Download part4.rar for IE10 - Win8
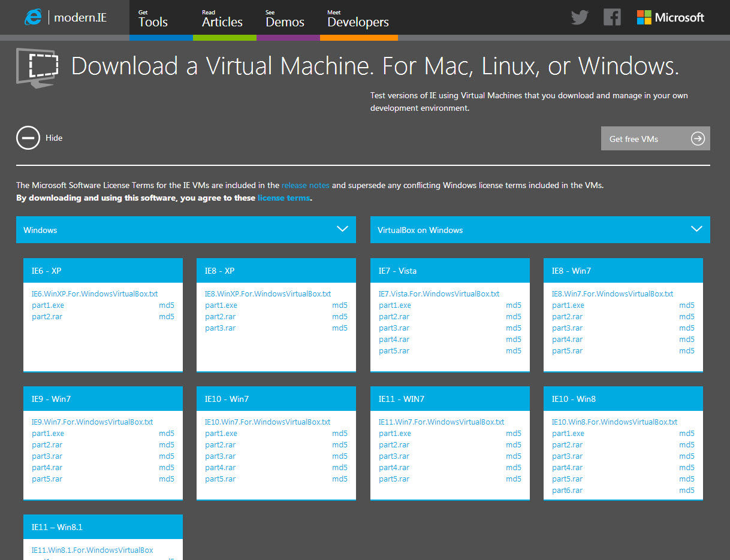Screen dimensions: 730x560 (x=567, y=467)
